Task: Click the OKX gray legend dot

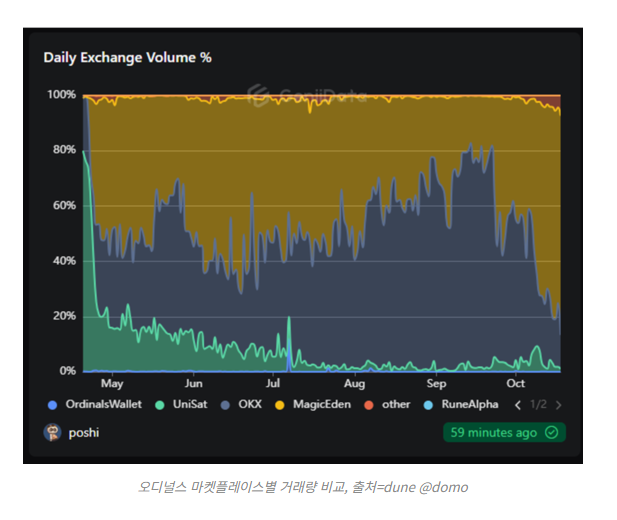Action: tap(227, 405)
